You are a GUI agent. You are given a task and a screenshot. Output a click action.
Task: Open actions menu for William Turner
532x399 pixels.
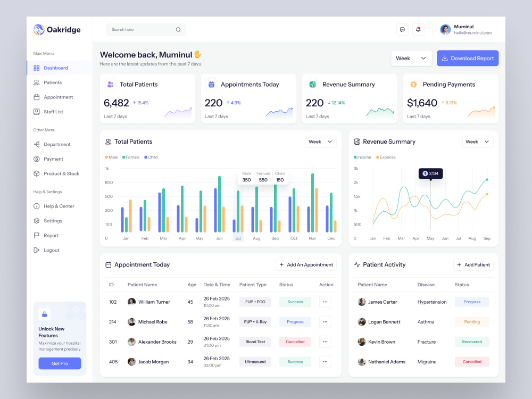tap(325, 302)
